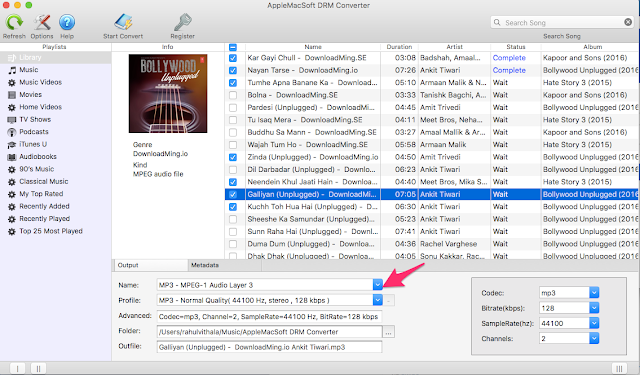Check the Bolna song checkbox

(x=233, y=95)
